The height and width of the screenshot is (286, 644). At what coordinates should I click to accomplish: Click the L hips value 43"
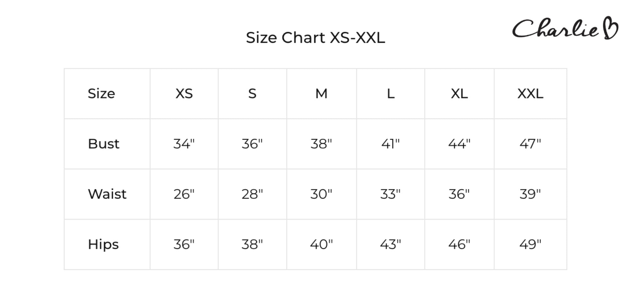point(391,244)
